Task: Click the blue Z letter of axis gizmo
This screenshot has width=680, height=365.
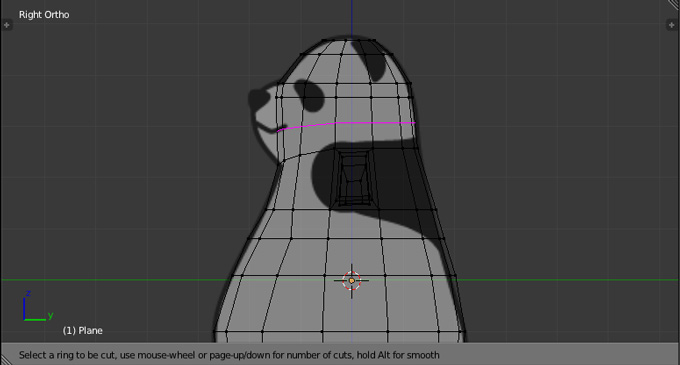Action: [x=28, y=293]
